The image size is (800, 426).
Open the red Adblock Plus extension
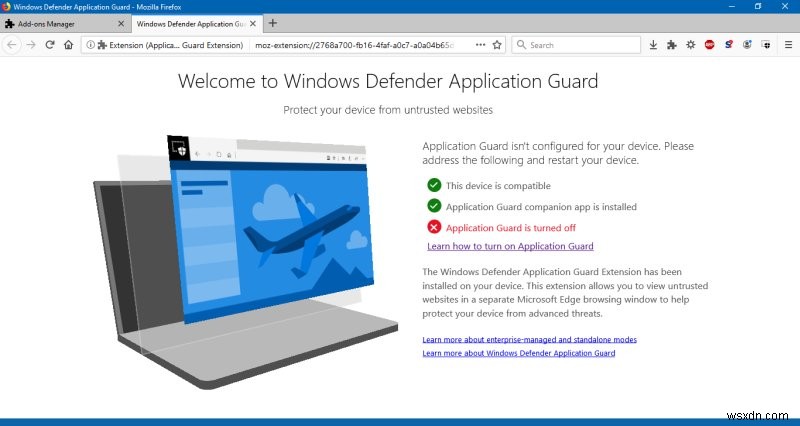710,45
